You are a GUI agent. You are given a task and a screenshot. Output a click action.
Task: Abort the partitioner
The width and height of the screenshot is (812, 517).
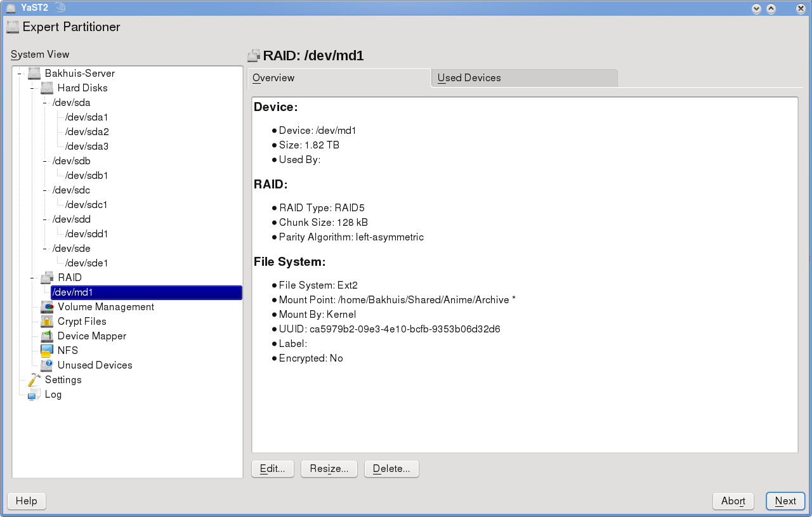[x=733, y=501]
